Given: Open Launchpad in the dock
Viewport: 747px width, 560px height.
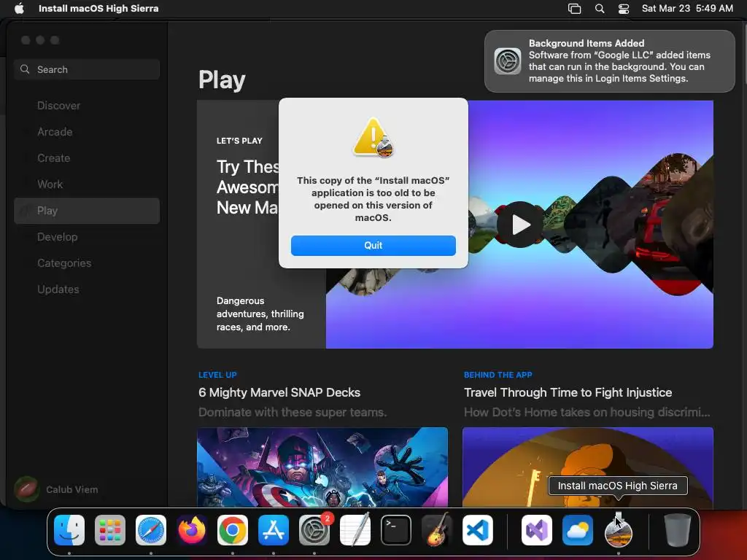Looking at the screenshot, I should (x=110, y=530).
